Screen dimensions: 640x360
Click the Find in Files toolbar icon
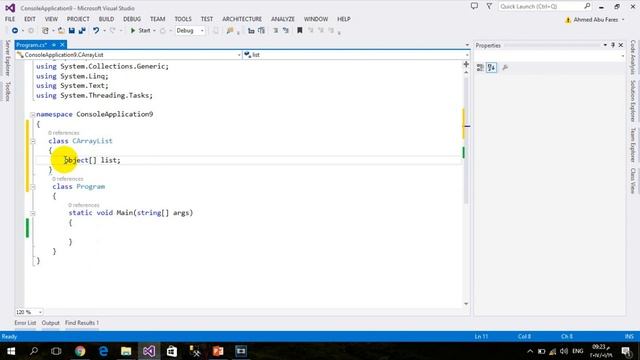pos(230,31)
